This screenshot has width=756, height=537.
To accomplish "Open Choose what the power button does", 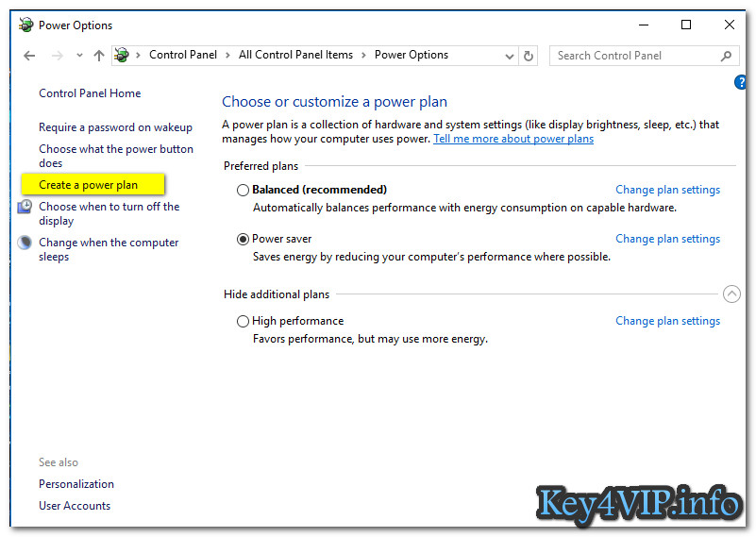I will (116, 156).
